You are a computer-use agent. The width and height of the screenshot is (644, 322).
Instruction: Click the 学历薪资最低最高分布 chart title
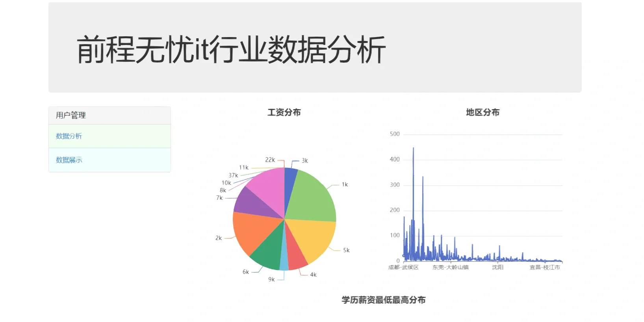pos(384,300)
